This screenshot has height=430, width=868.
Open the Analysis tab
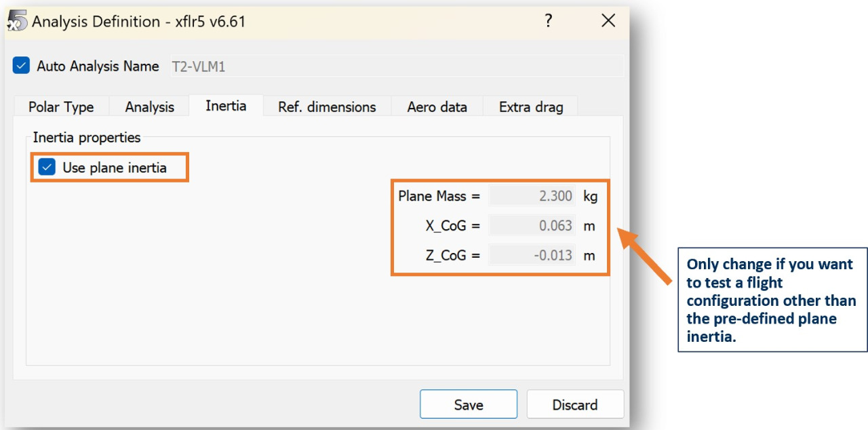[x=150, y=107]
